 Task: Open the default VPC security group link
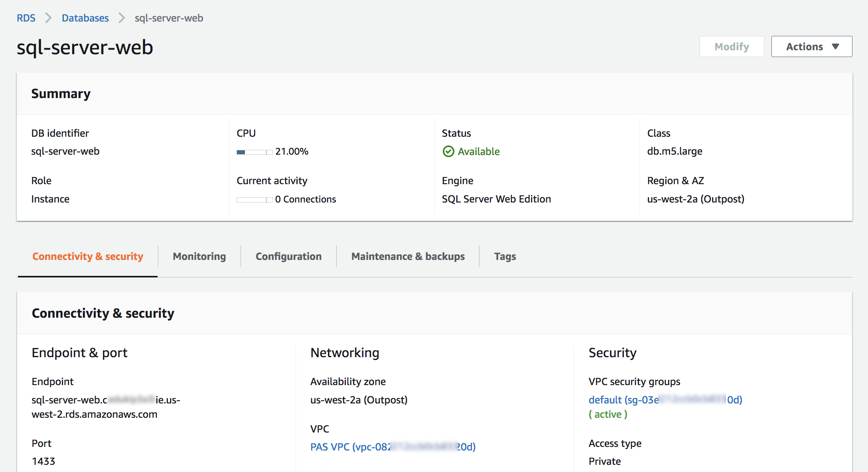[x=665, y=400]
